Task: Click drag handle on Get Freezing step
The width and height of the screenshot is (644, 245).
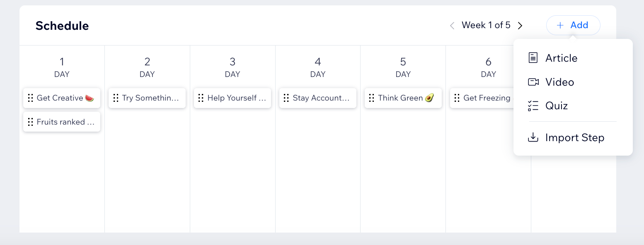Action: (457, 98)
